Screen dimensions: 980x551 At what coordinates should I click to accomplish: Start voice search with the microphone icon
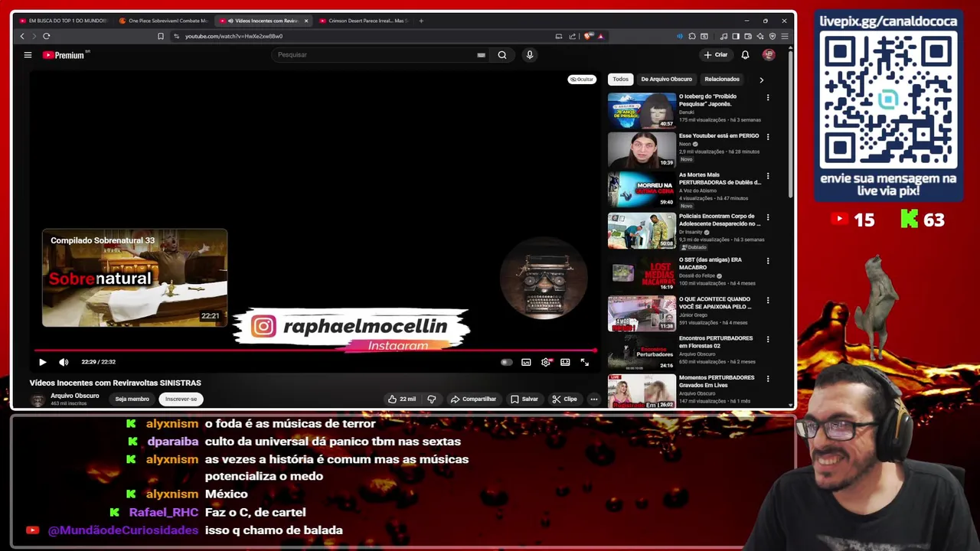tap(529, 55)
